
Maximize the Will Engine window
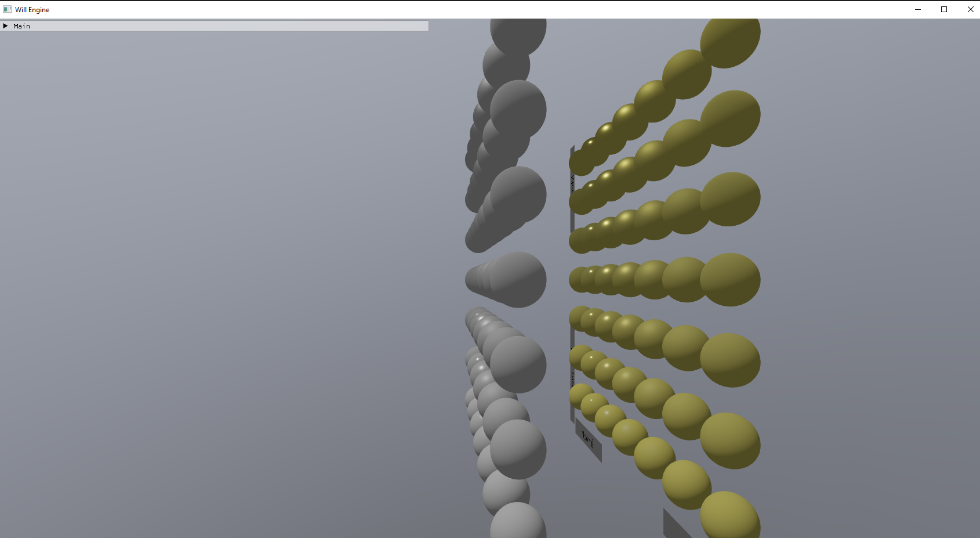944,9
